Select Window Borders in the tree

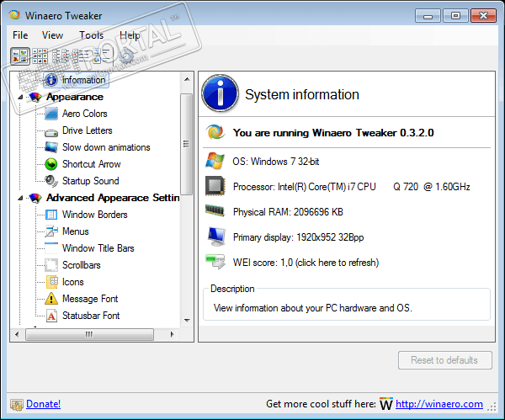94,215
